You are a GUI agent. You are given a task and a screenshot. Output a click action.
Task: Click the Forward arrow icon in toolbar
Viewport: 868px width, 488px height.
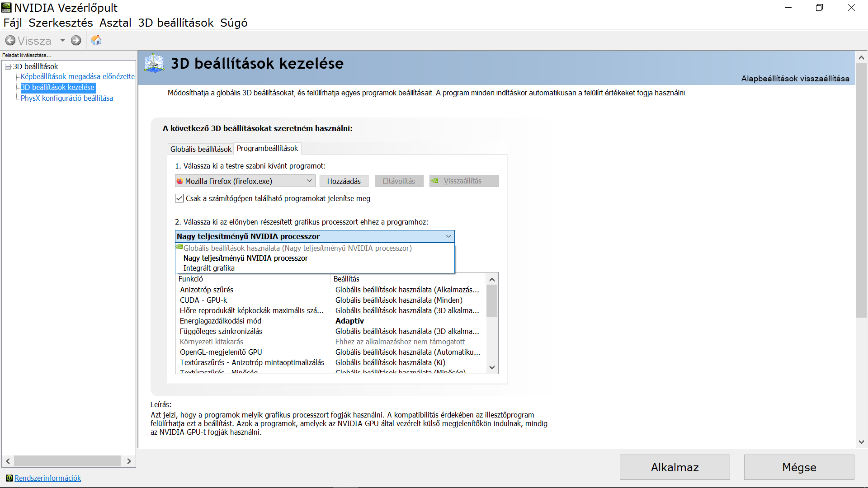(76, 41)
